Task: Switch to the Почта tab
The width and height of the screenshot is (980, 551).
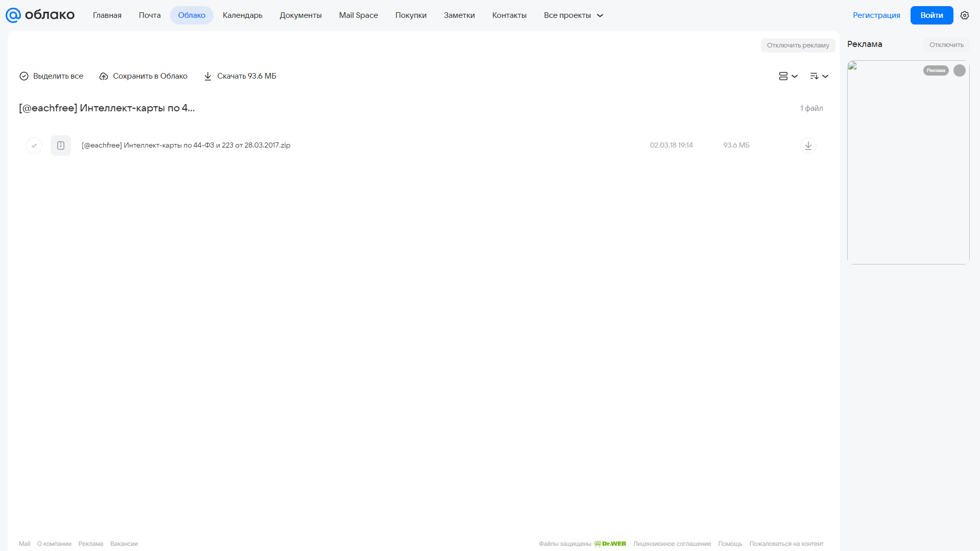Action: click(x=150, y=15)
